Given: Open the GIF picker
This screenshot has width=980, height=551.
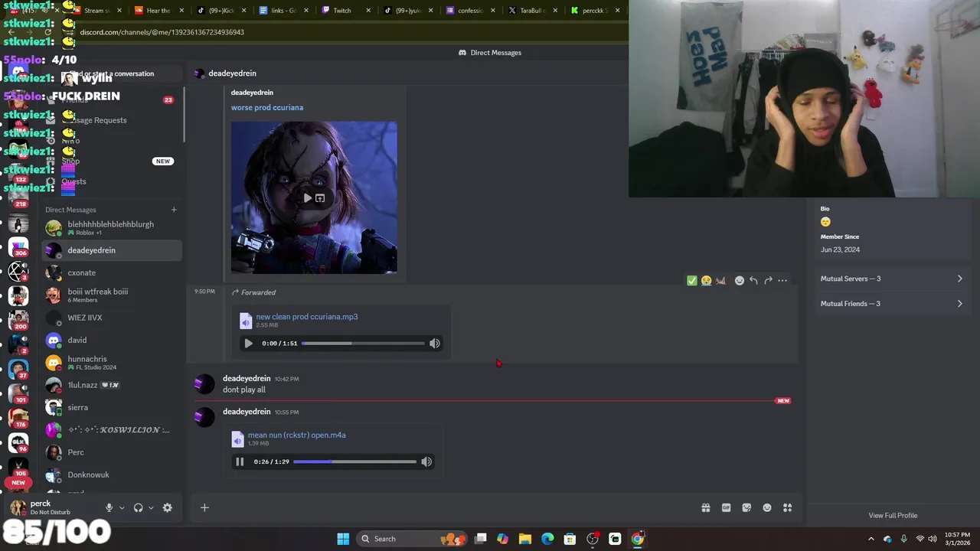Looking at the screenshot, I should [x=726, y=507].
